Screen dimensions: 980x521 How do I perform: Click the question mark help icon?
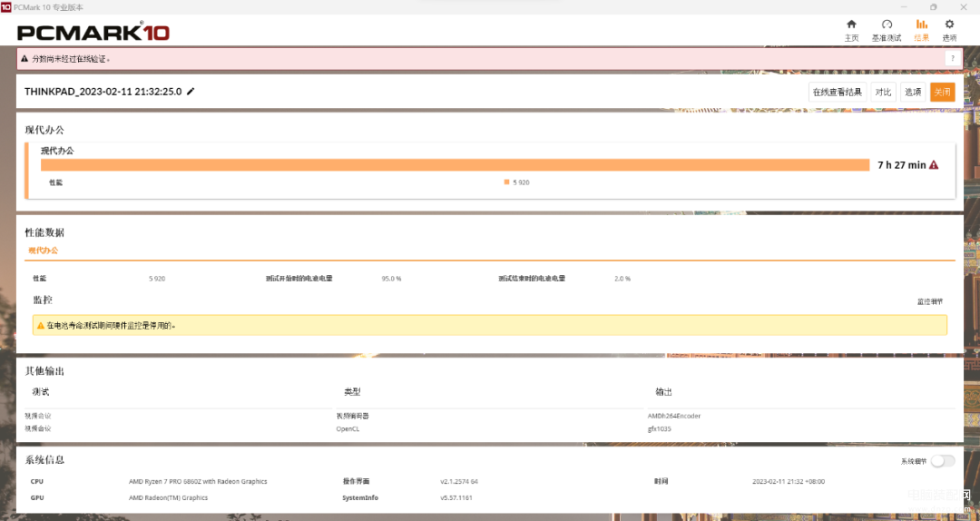pyautogui.click(x=953, y=59)
